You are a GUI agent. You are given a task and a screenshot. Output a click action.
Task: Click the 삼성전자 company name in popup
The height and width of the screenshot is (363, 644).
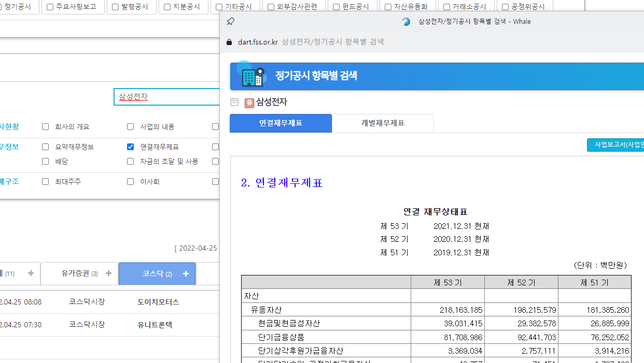pos(272,103)
